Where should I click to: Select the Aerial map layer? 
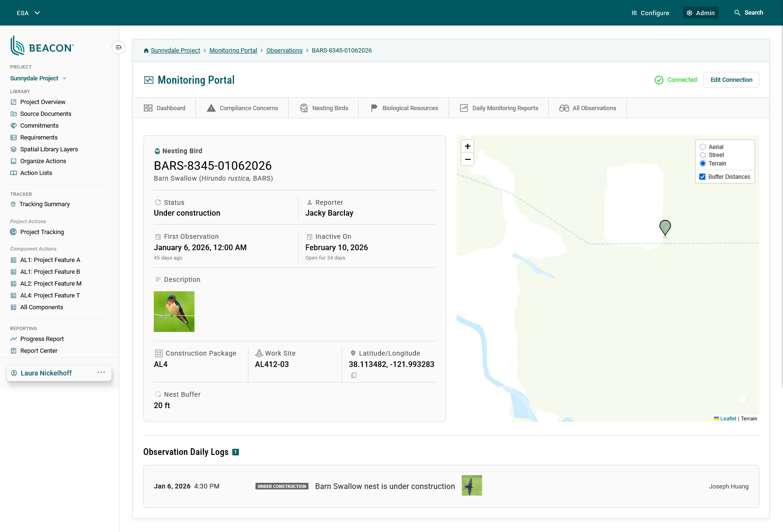[x=703, y=147]
